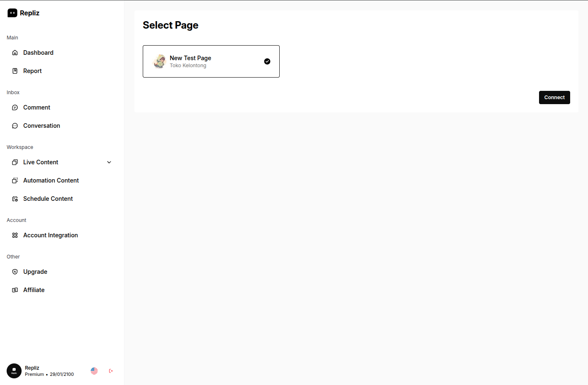Image resolution: width=588 pixels, height=385 pixels.
Task: Click the Upgrade shield icon
Action: coord(15,272)
